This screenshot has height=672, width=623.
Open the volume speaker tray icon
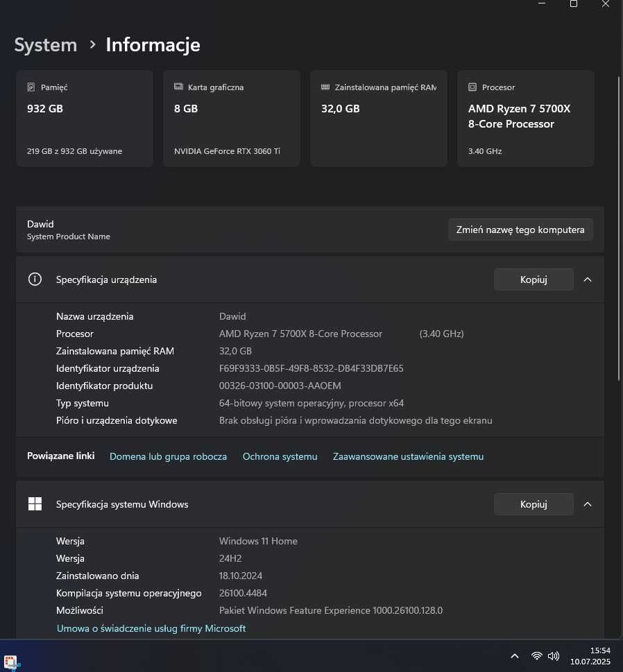tap(554, 656)
